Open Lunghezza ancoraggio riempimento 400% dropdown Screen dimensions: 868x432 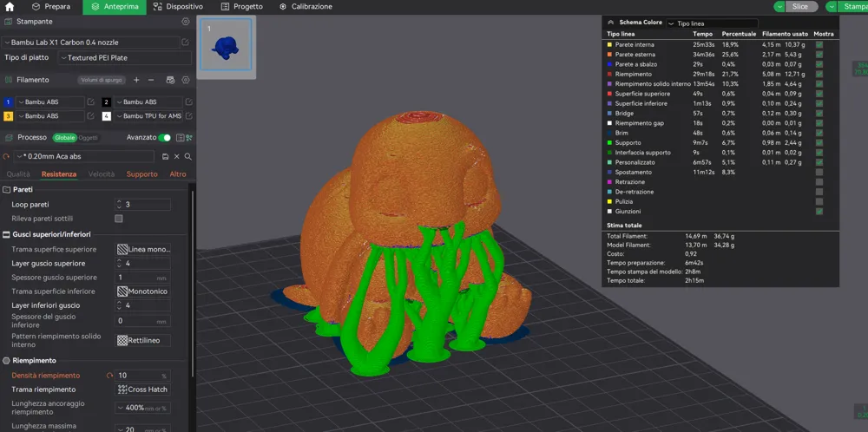143,408
